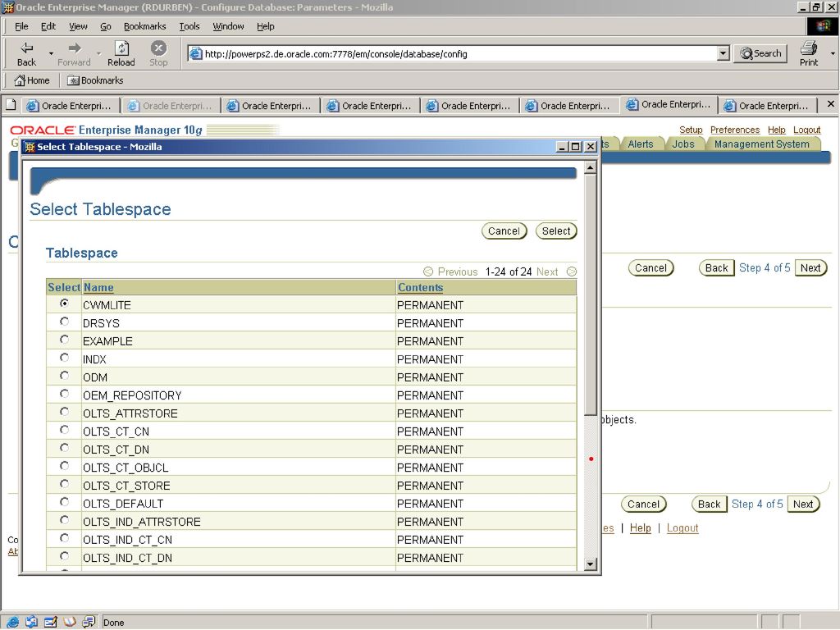Open the Forward button history dropdown arrow
Screen dimensions: 840x630
click(x=98, y=53)
